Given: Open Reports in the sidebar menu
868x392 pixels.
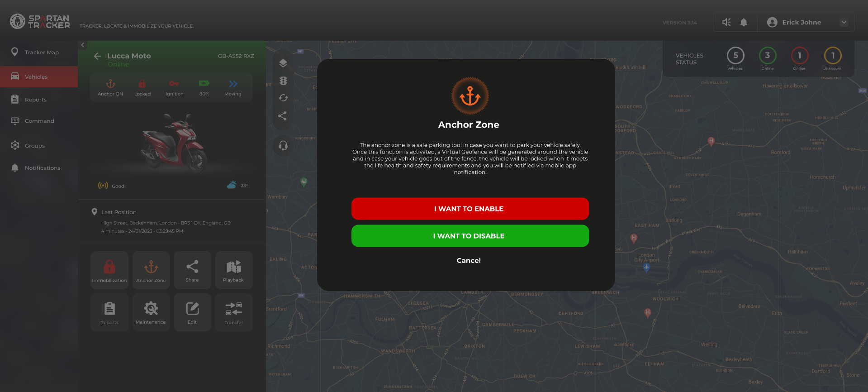Looking at the screenshot, I should click(39, 100).
